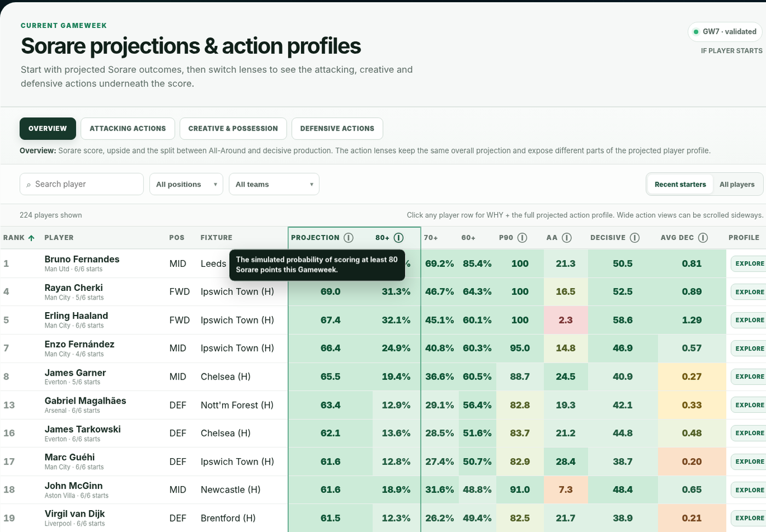This screenshot has height=532, width=766.
Task: Click the GW7 validated status badge
Action: (725, 32)
